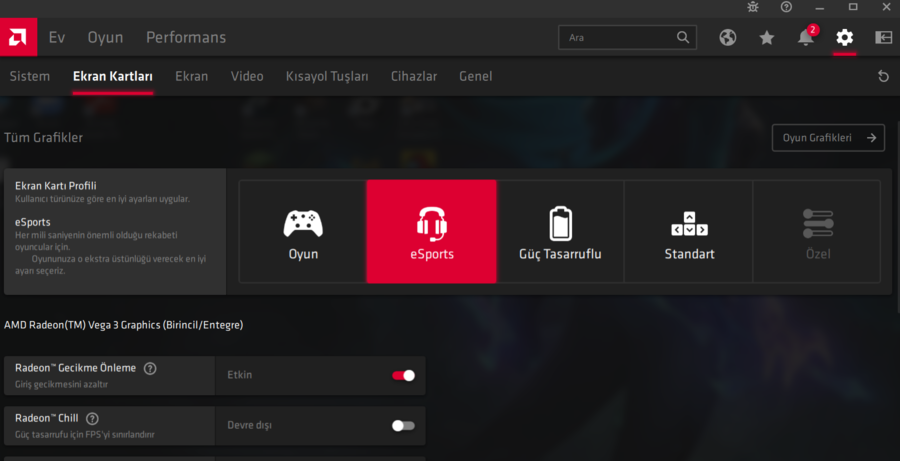
Task: Disable Radeon Gecikme Önleme toggle
Action: pos(403,375)
